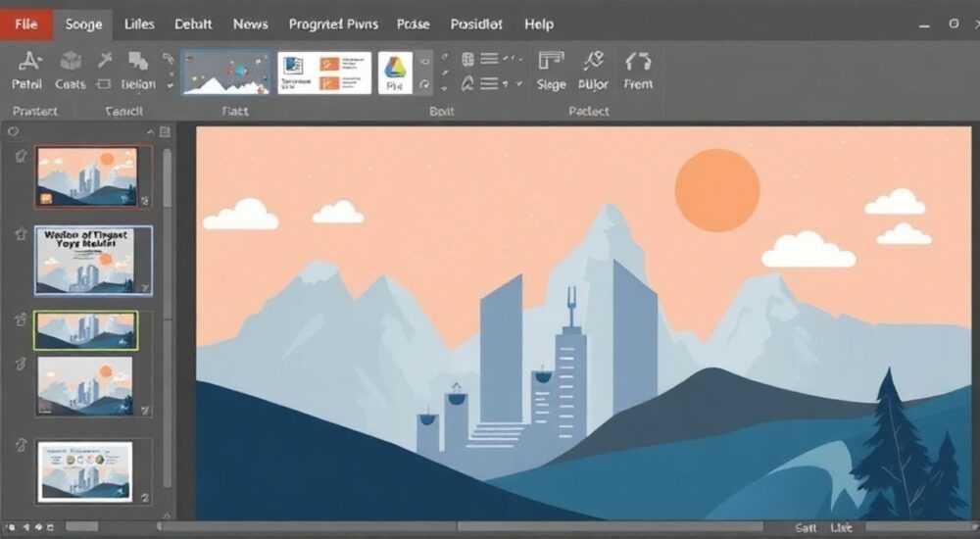Image resolution: width=980 pixels, height=539 pixels.
Task: Open the Help menu
Action: point(539,24)
